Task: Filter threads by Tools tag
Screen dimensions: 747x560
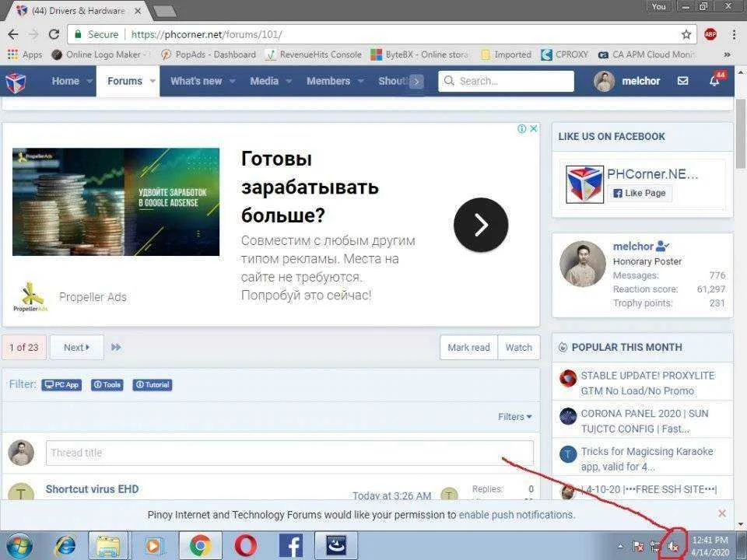Action: point(107,385)
